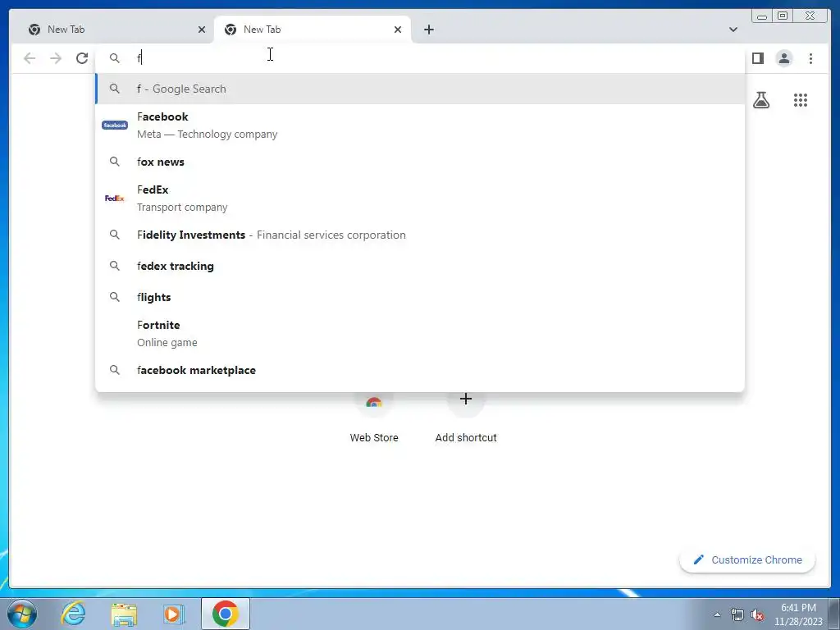Image resolution: width=840 pixels, height=630 pixels.
Task: Reload the page with refresh icon
Action: [82, 58]
